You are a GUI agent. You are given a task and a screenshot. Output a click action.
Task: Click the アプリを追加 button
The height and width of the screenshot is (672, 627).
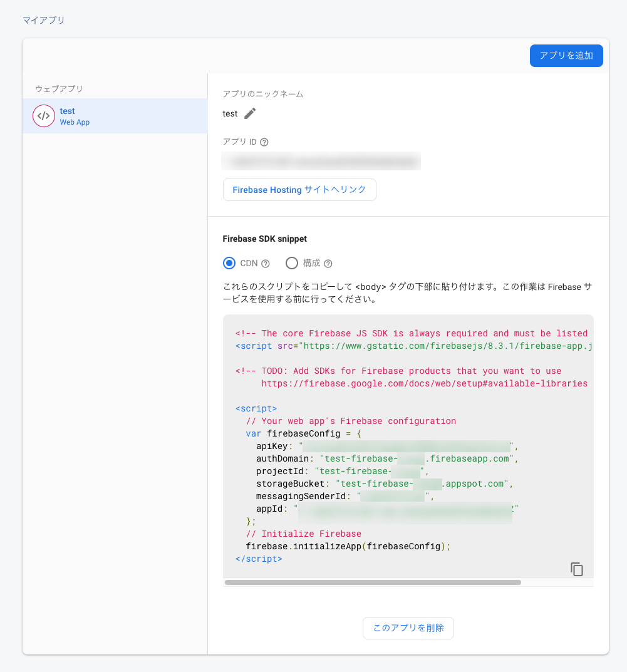pos(566,56)
